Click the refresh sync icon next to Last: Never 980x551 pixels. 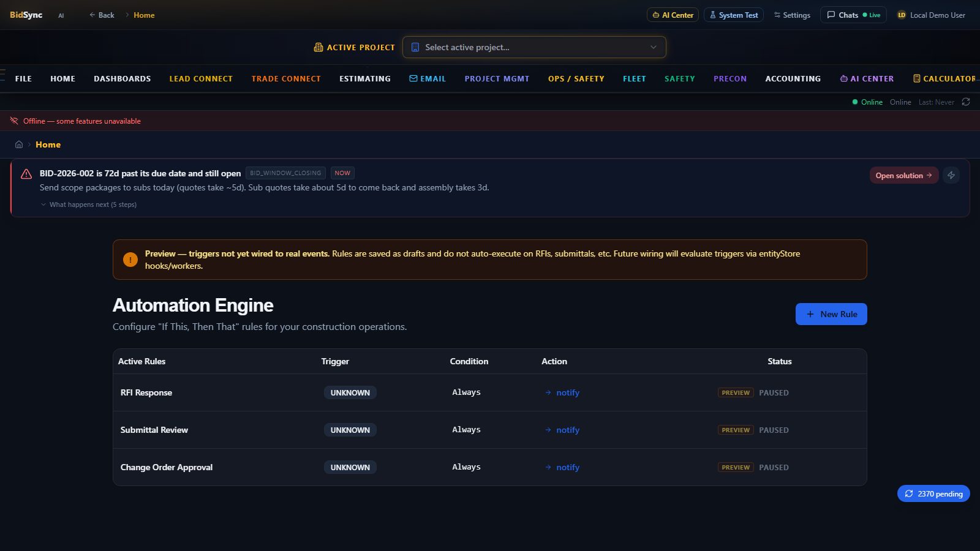[966, 102]
